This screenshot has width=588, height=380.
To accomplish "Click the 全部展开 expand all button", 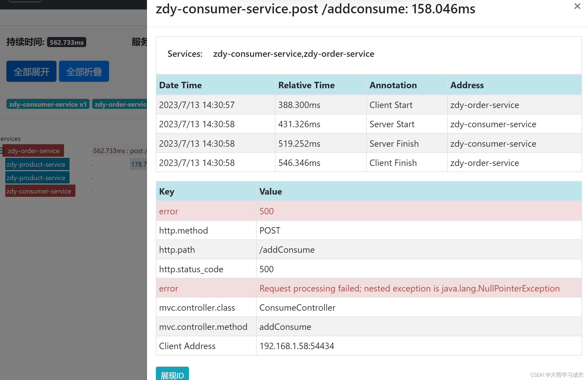I will [31, 72].
